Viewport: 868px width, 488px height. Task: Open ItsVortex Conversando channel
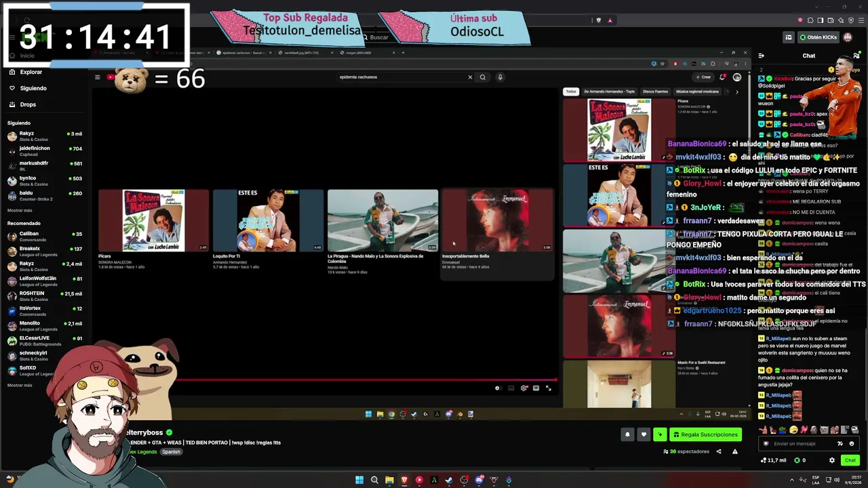tap(45, 310)
